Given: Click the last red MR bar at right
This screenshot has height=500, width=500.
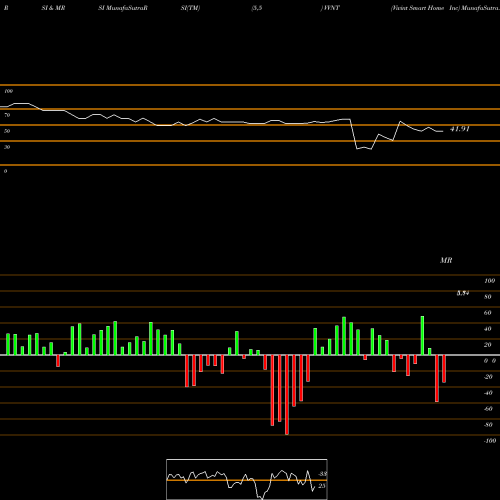Looking at the screenshot, I should (444, 369).
